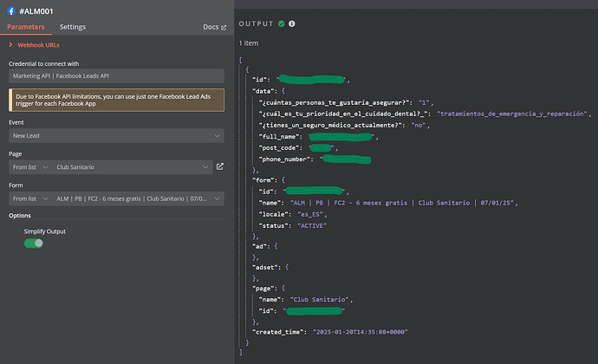Screen dimensions: 598x364
Task: Click the "full_name" key
Action: click(x=279, y=137)
